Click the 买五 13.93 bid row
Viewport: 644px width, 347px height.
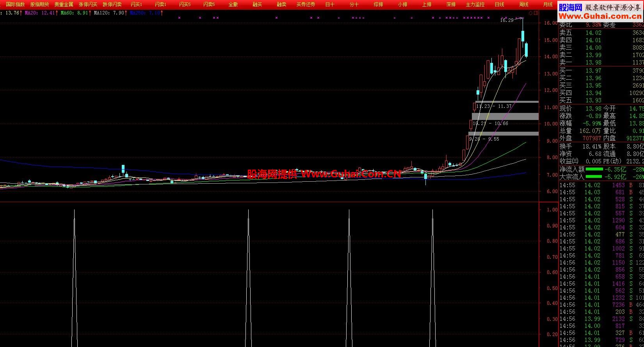601,100
